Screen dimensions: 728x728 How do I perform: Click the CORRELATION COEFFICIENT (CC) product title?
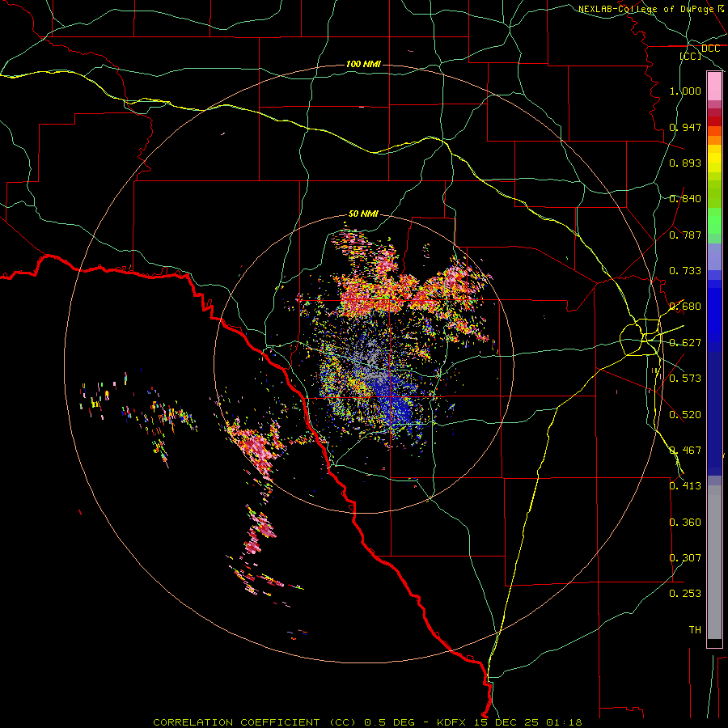tap(255, 722)
